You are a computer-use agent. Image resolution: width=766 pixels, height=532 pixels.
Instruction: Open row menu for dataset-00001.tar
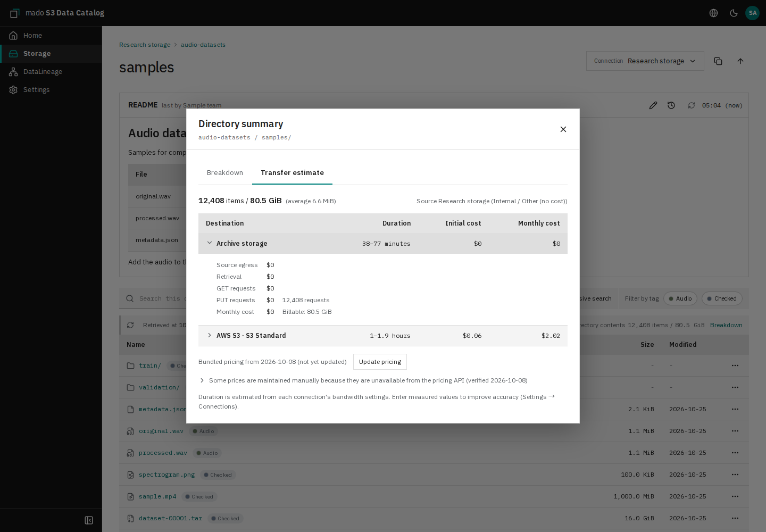(x=735, y=518)
